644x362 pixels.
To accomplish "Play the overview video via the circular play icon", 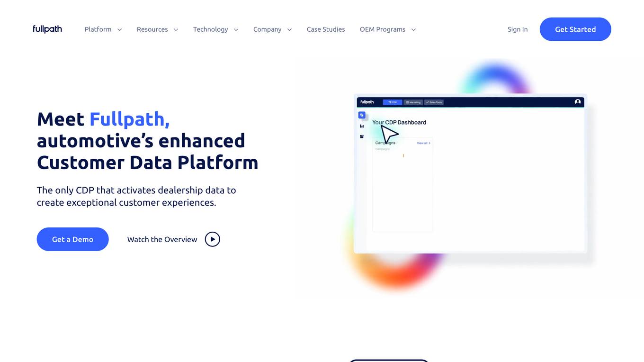I will tap(213, 239).
